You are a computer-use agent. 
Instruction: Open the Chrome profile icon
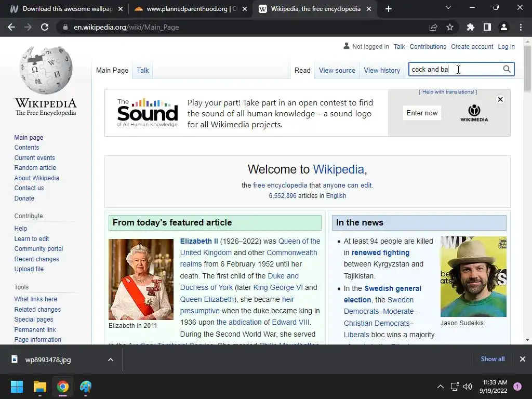[504, 27]
